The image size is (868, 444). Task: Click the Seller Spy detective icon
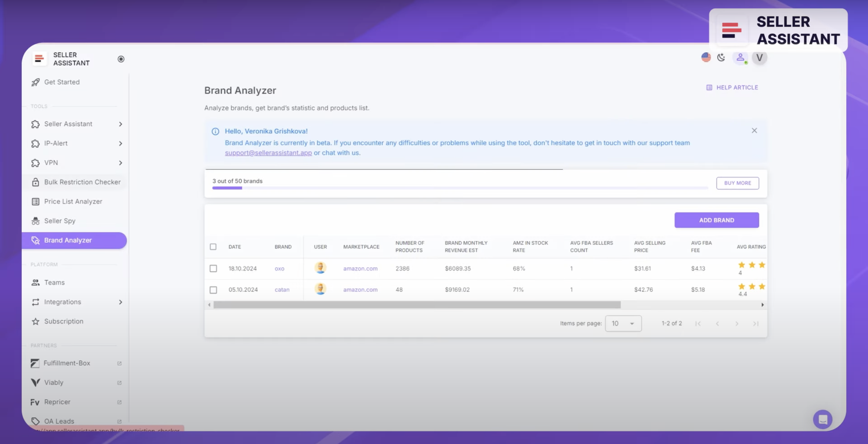[35, 221]
